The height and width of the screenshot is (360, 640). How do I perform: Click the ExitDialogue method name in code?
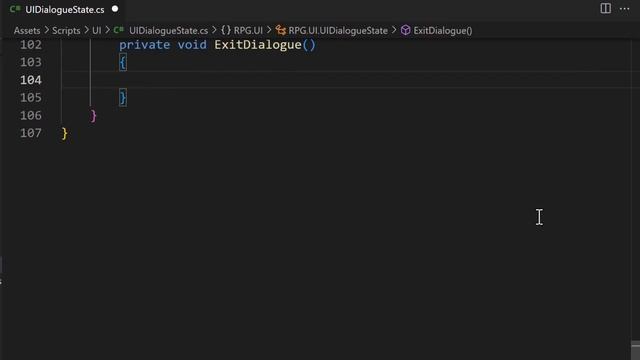tap(258, 44)
